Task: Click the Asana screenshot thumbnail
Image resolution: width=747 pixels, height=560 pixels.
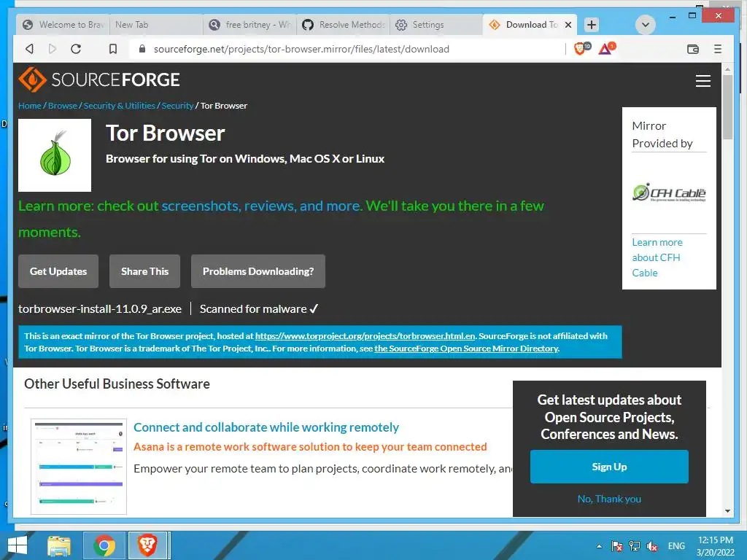Action: 79,466
